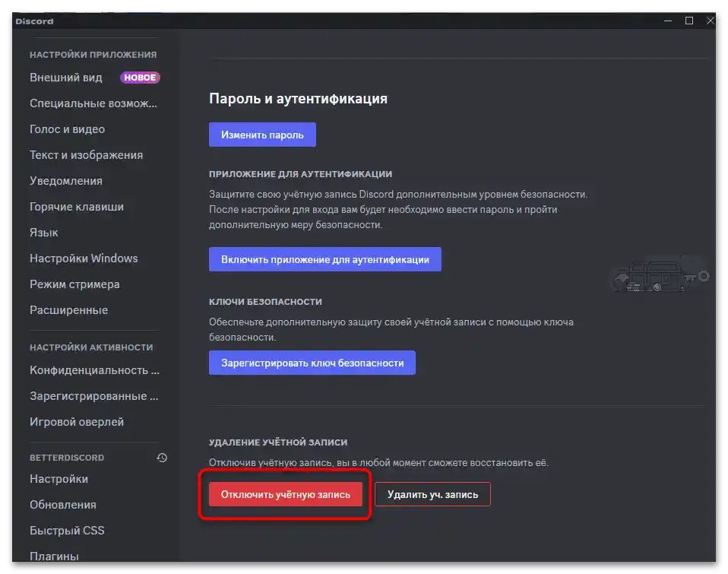Click the НОВОЕ badge beside Внешний вид
728x574 pixels.
pos(140,77)
